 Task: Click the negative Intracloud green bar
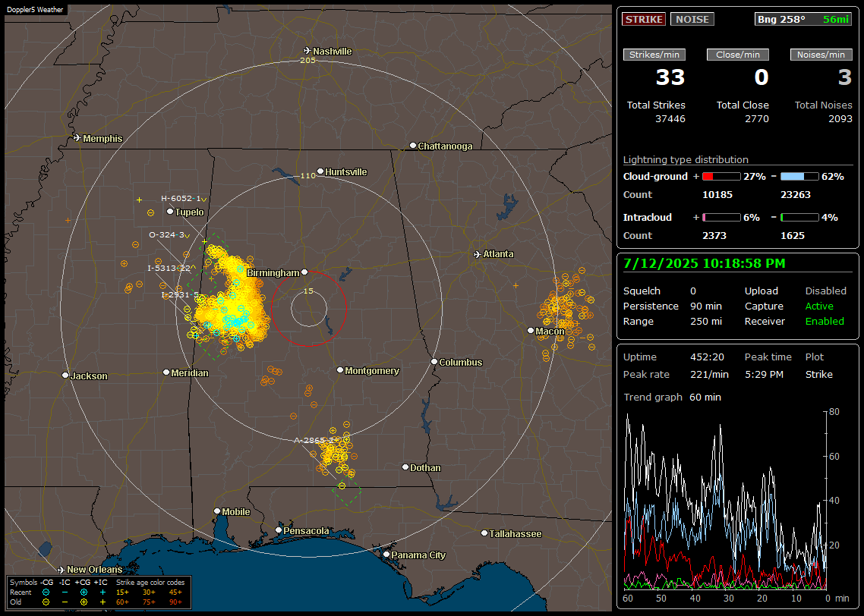tap(799, 218)
